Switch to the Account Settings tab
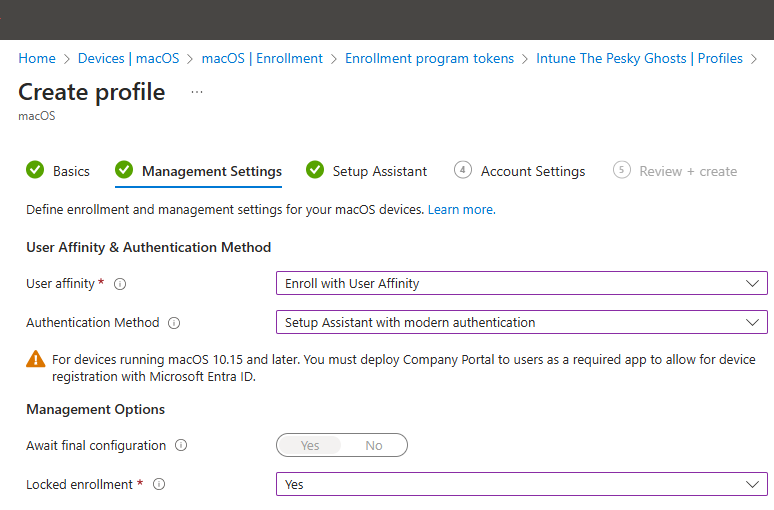774x510 pixels. tap(532, 171)
